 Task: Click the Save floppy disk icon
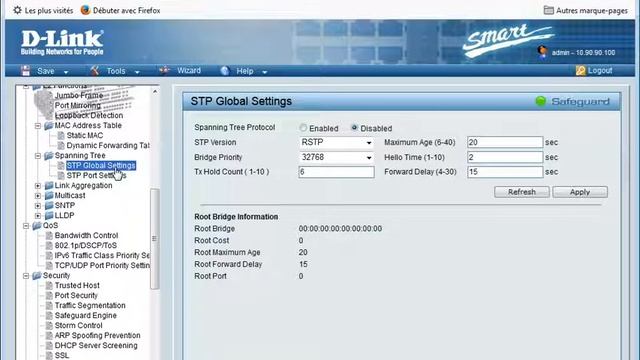[x=26, y=71]
